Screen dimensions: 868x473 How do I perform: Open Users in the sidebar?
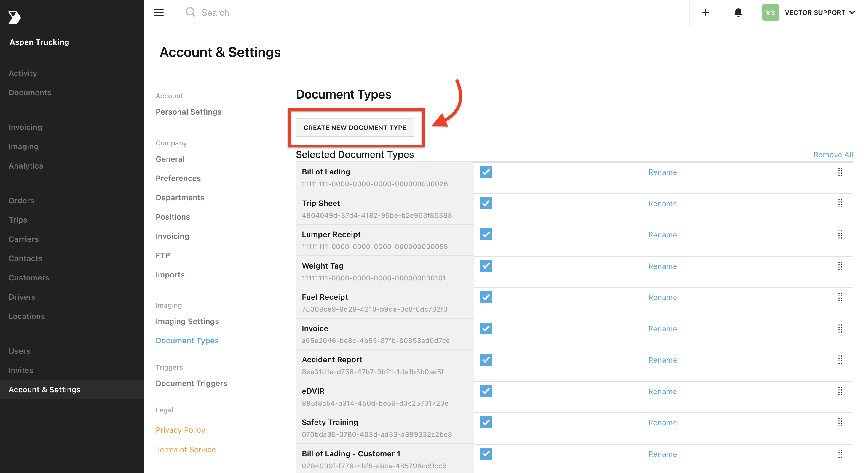[20, 351]
